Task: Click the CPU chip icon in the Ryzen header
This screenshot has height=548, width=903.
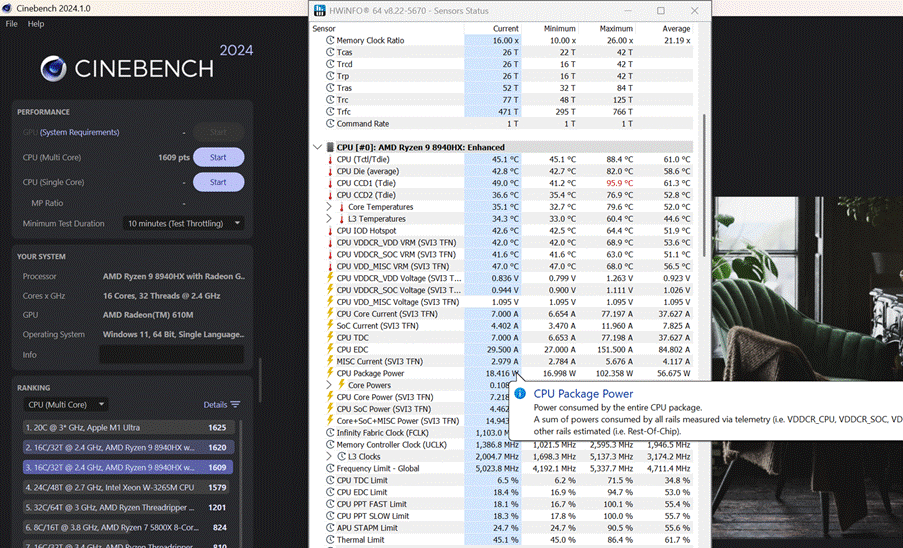Action: tap(330, 147)
